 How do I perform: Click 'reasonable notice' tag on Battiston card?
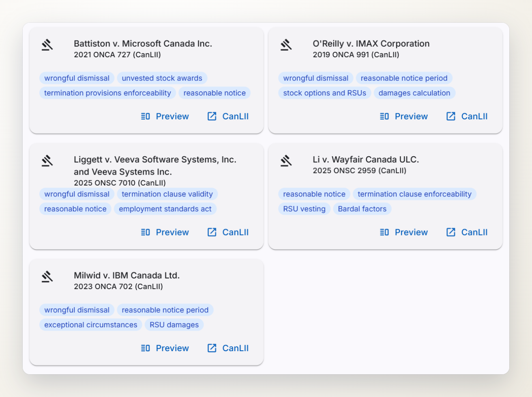[x=215, y=93]
